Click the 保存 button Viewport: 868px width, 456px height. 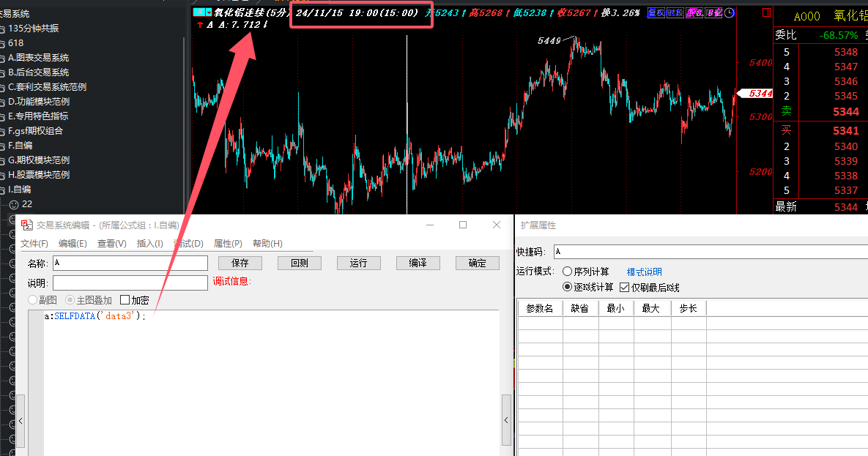coord(240,263)
